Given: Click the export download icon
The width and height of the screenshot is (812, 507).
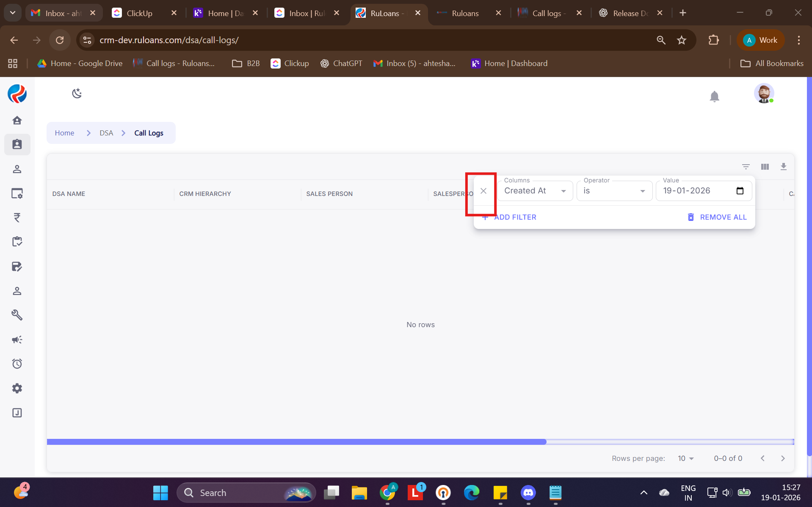Looking at the screenshot, I should (783, 167).
